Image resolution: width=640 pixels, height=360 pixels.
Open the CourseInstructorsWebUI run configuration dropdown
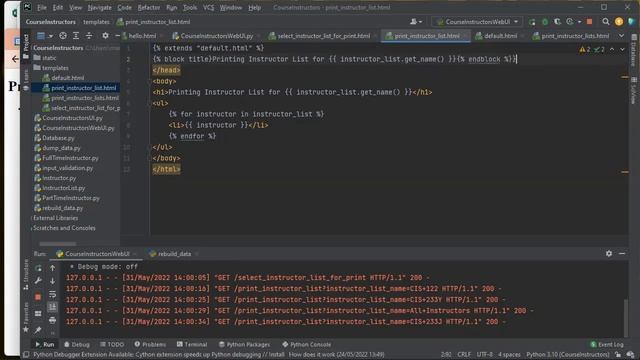(x=477, y=22)
